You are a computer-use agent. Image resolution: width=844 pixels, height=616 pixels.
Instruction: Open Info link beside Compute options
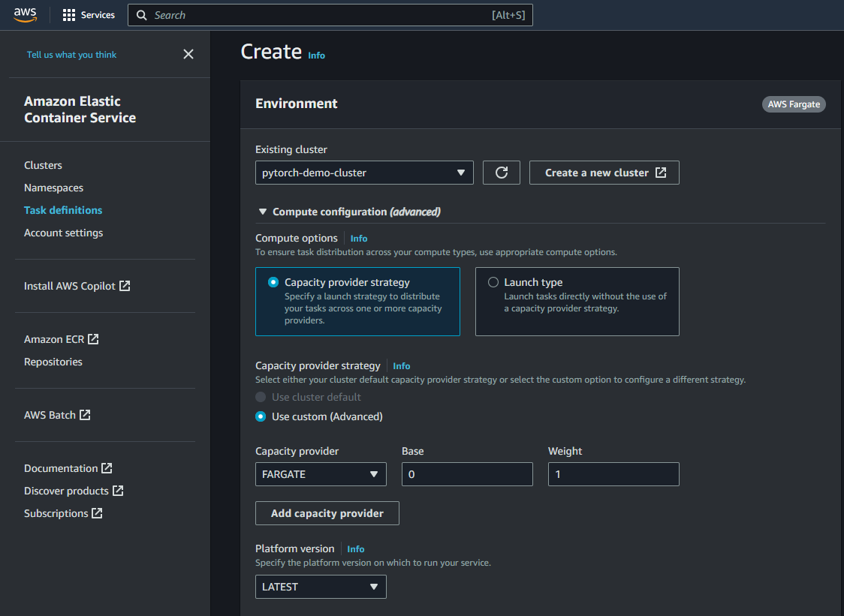click(359, 239)
